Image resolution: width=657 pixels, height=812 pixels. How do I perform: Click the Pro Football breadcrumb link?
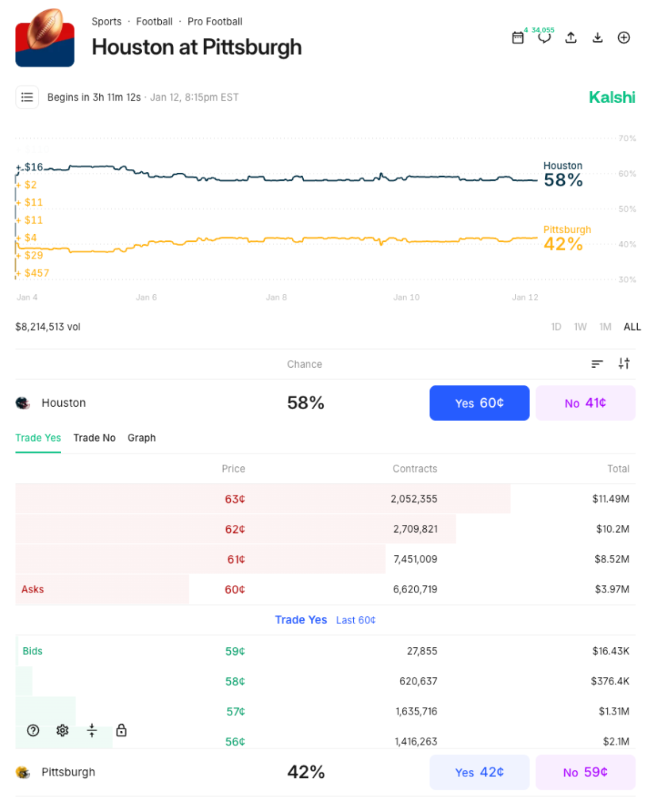[x=214, y=21]
